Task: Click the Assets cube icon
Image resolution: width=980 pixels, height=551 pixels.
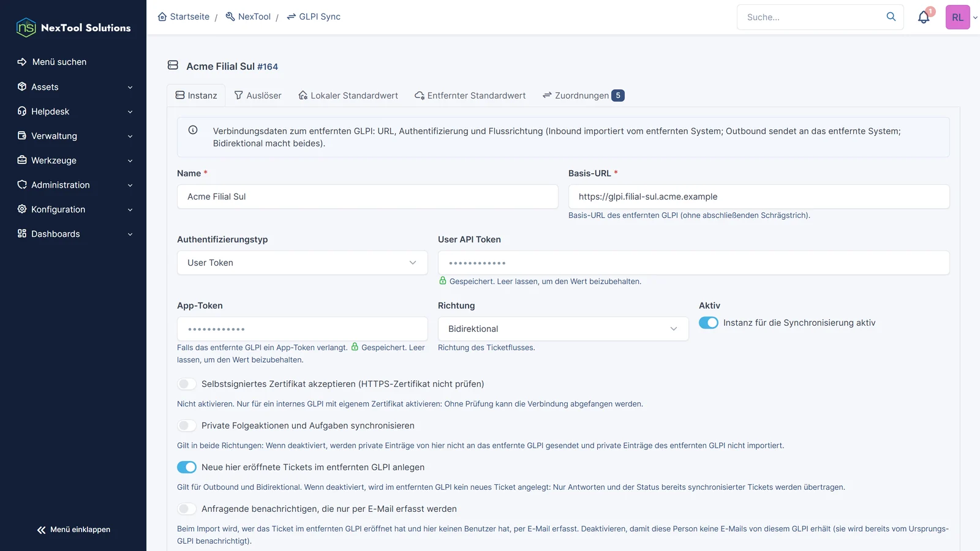Action: coord(22,86)
